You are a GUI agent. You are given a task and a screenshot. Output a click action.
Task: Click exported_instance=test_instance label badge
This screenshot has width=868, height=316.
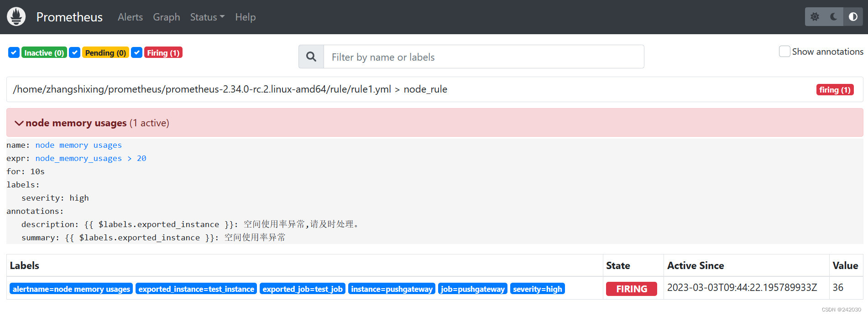pyautogui.click(x=196, y=289)
